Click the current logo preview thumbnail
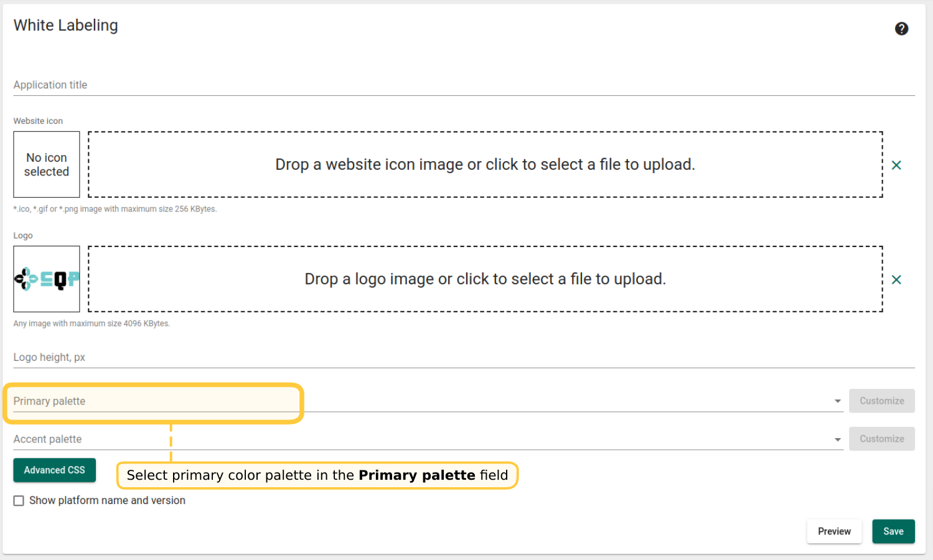 click(47, 279)
